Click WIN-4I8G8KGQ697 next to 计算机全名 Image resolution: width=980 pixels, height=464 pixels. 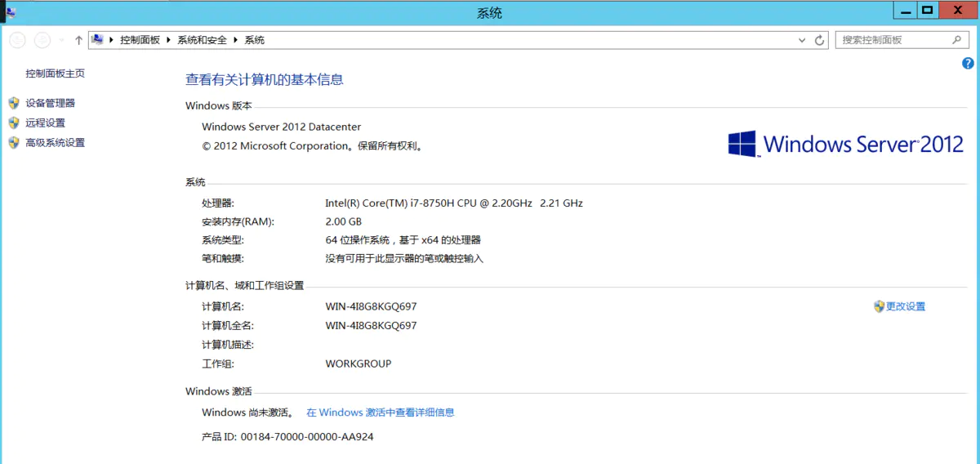pyautogui.click(x=371, y=325)
